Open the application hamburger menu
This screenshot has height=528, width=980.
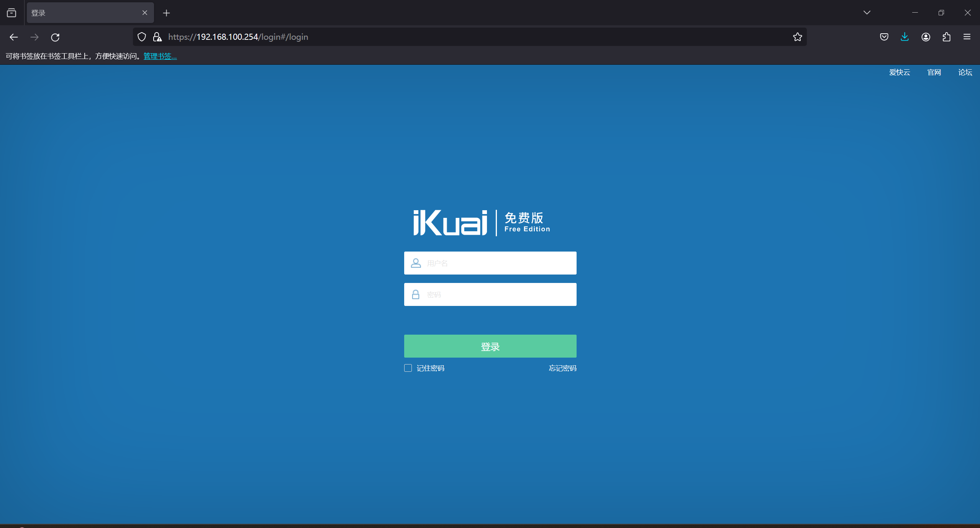click(x=967, y=37)
